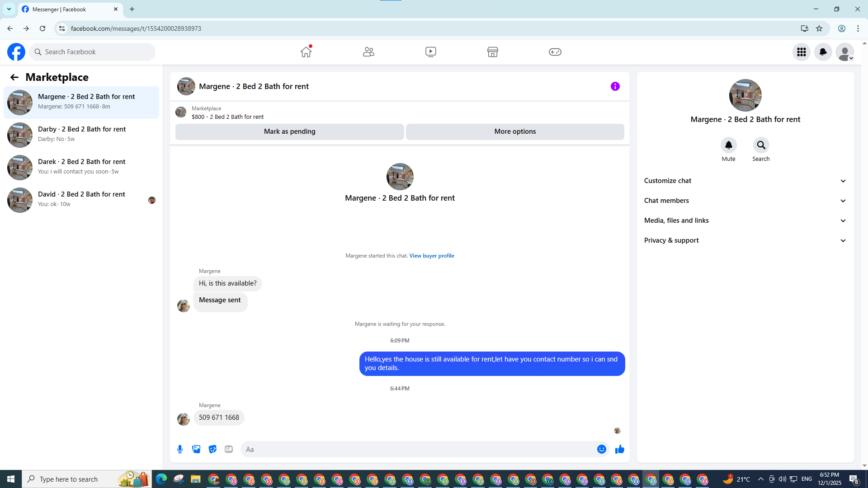Expand the Privacy & support section
The height and width of the screenshot is (488, 868).
tap(745, 240)
